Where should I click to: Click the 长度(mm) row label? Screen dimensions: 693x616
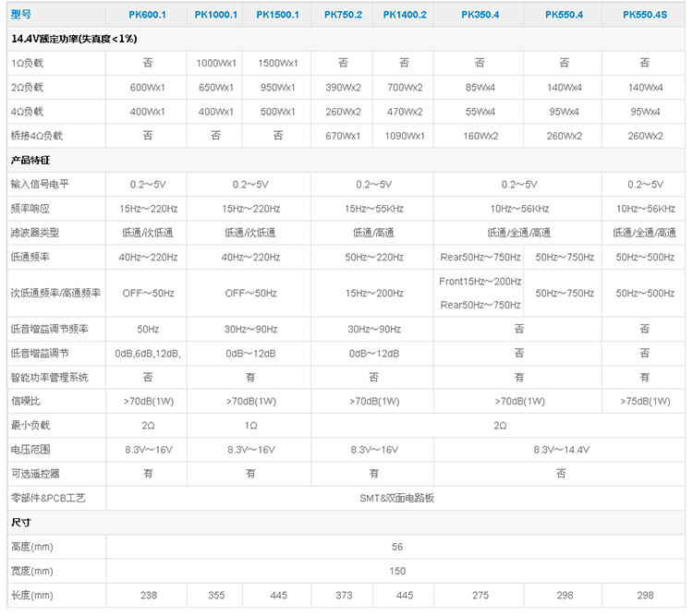[x=31, y=596]
